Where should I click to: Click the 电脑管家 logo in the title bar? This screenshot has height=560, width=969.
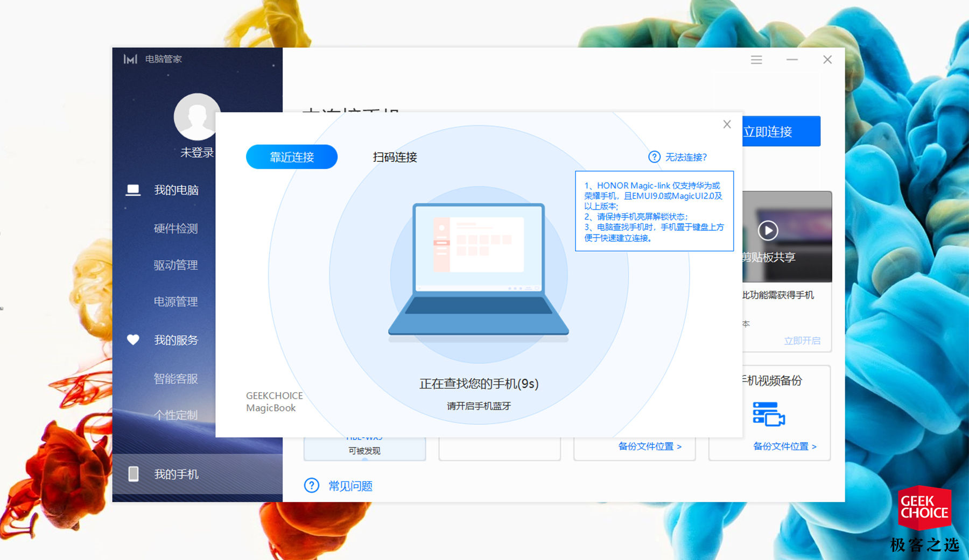152,59
